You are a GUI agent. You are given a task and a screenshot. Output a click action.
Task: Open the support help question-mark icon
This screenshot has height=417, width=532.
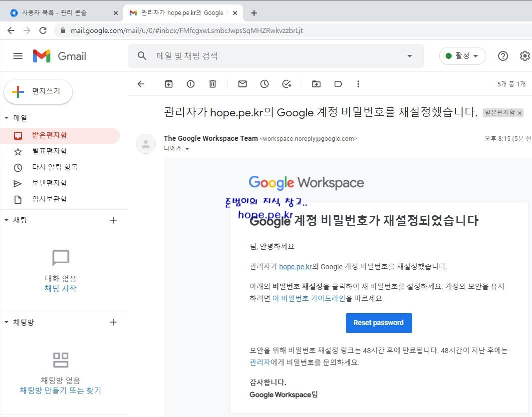tap(503, 56)
